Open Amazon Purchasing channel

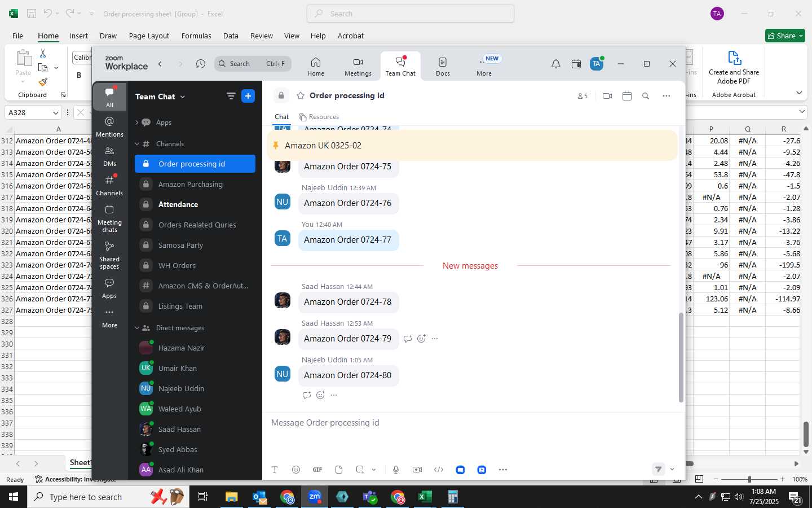(x=195, y=184)
